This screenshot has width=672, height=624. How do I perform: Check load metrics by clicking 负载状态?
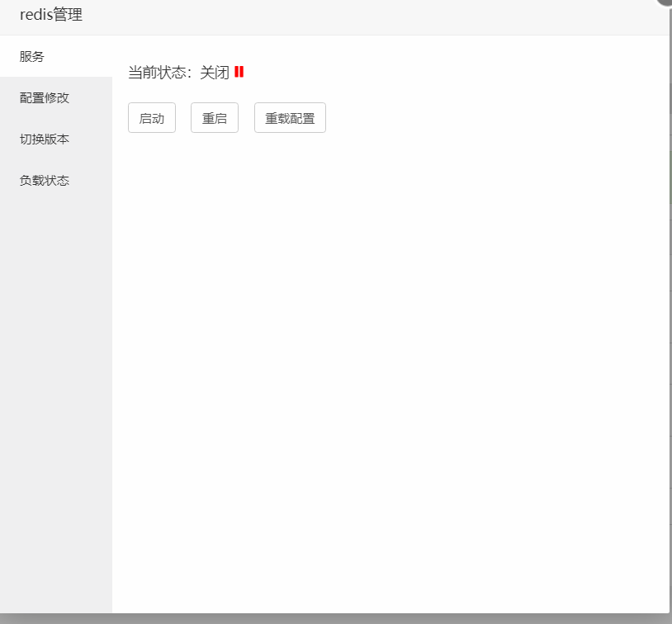click(x=43, y=180)
